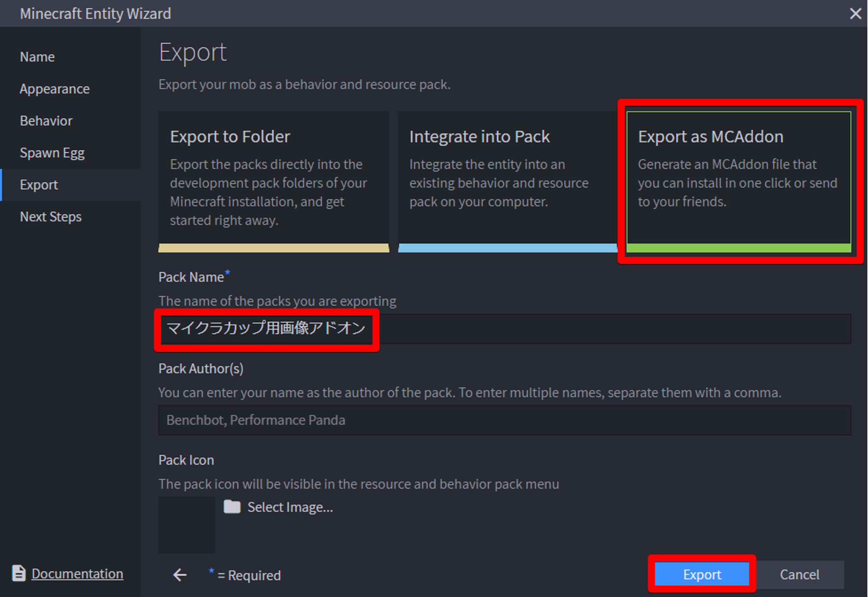Click the Documentation file icon
Screen dimensions: 868x597
click(19, 573)
